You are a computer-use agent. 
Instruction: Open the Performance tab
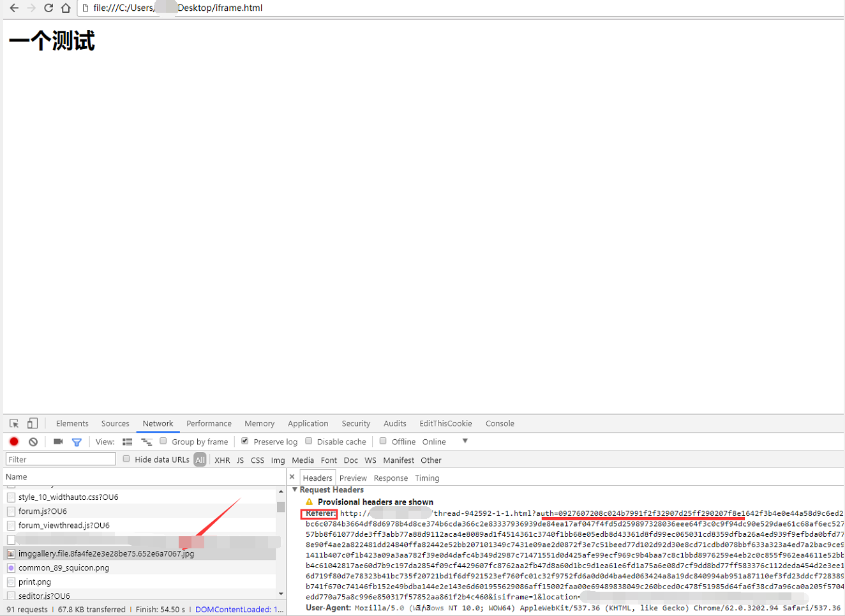point(209,423)
